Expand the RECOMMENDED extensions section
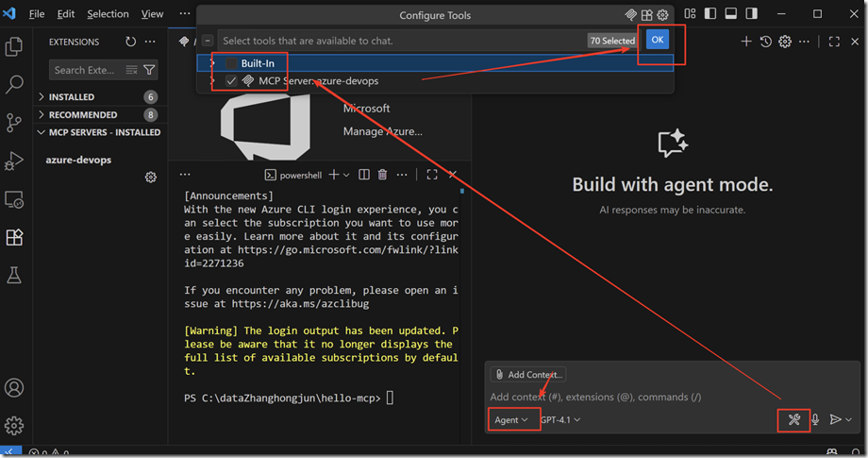The width and height of the screenshot is (868, 458). (101, 114)
